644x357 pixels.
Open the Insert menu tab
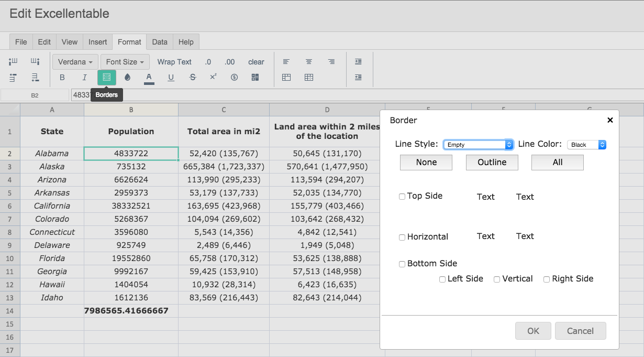[98, 42]
